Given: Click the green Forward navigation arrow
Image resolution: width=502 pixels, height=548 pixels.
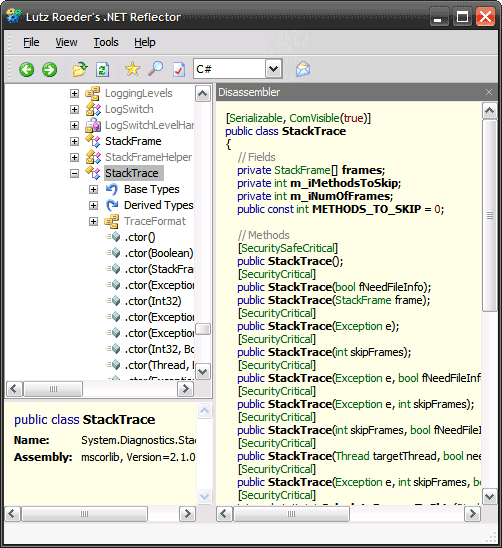Looking at the screenshot, I should 49,69.
